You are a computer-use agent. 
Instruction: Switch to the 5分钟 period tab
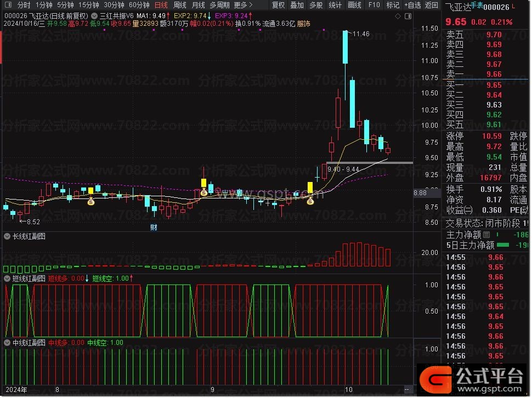pyautogui.click(x=65, y=5)
